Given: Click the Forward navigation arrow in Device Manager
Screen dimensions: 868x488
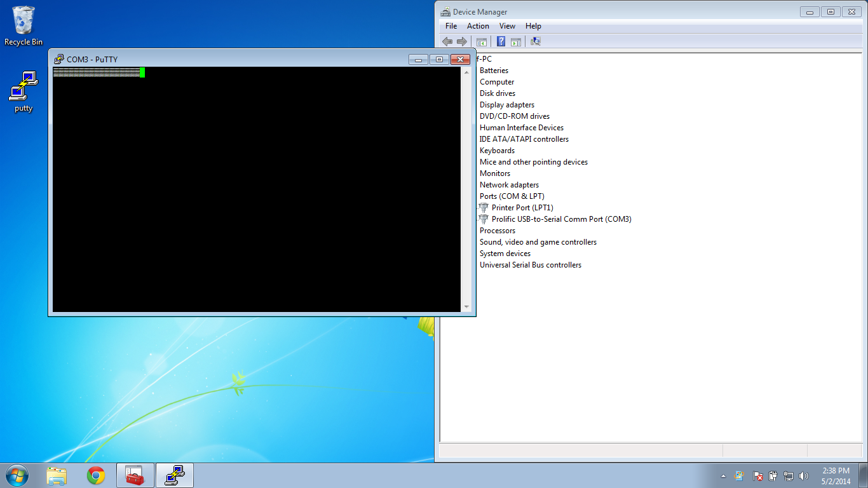Looking at the screenshot, I should point(462,41).
